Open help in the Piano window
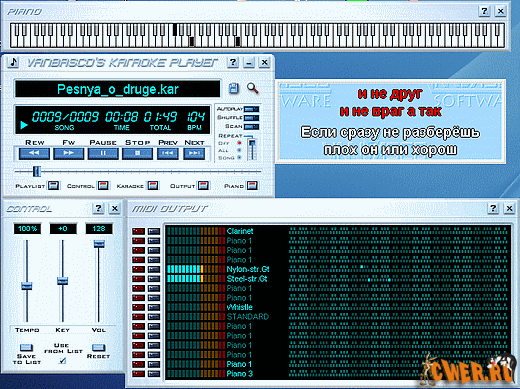The width and height of the screenshot is (520, 389). pyautogui.click(x=484, y=11)
